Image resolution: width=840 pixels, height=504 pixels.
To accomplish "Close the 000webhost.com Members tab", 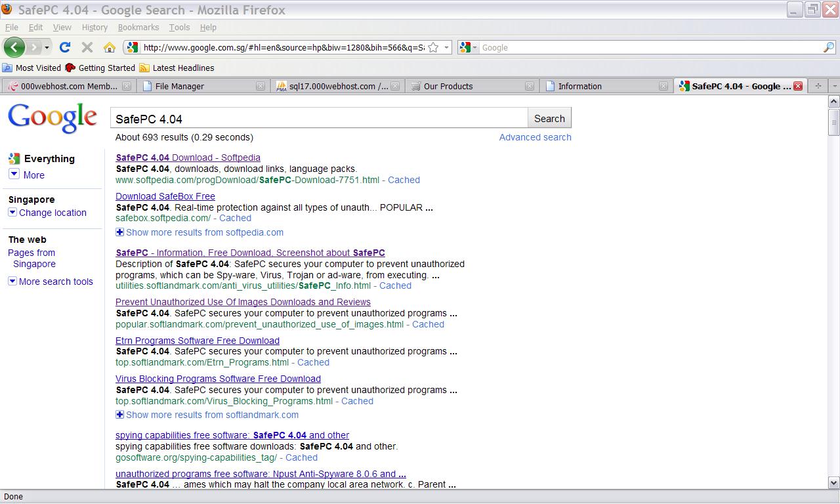I will pos(127,86).
